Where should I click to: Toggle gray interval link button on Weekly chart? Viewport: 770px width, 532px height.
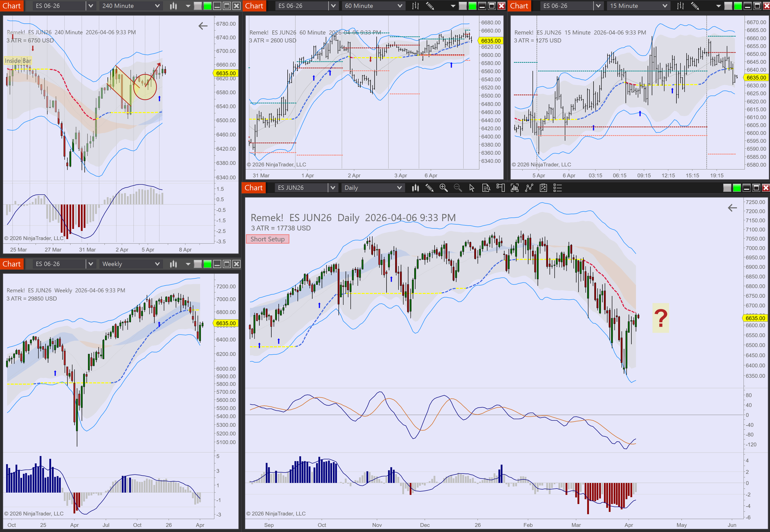tap(198, 264)
